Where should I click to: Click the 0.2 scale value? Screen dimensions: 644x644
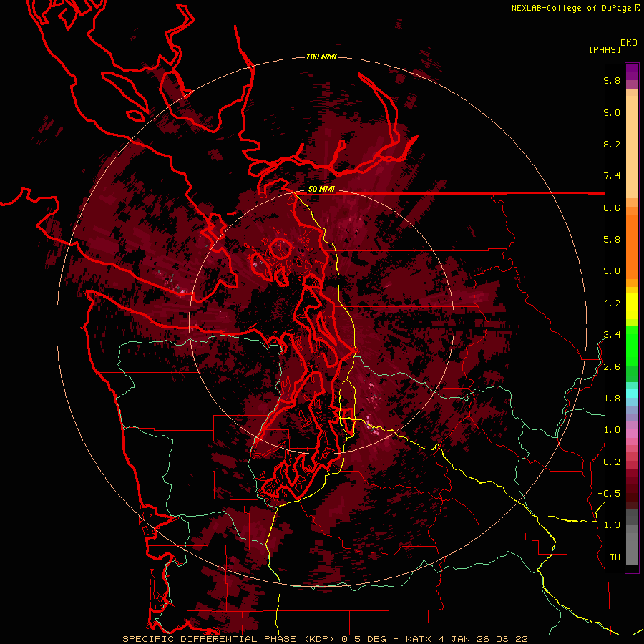click(612, 462)
